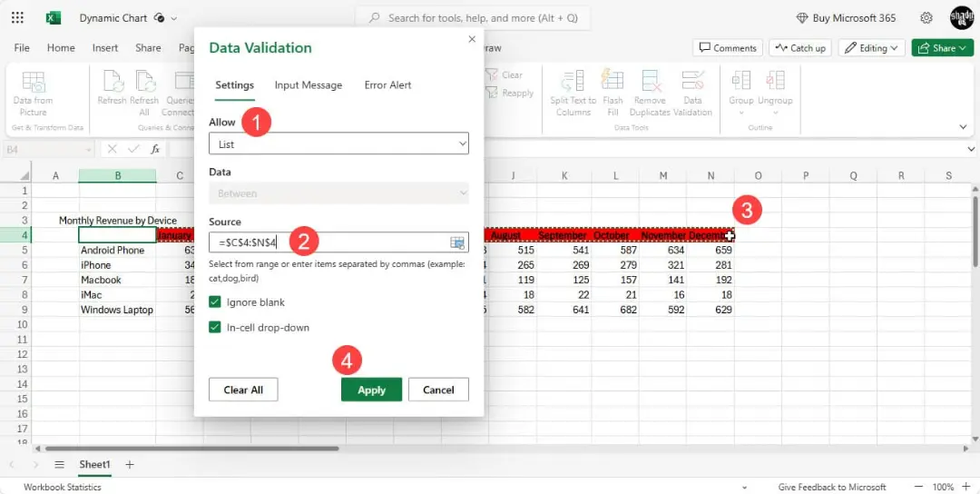Expand the Share button dropdown

(x=965, y=48)
